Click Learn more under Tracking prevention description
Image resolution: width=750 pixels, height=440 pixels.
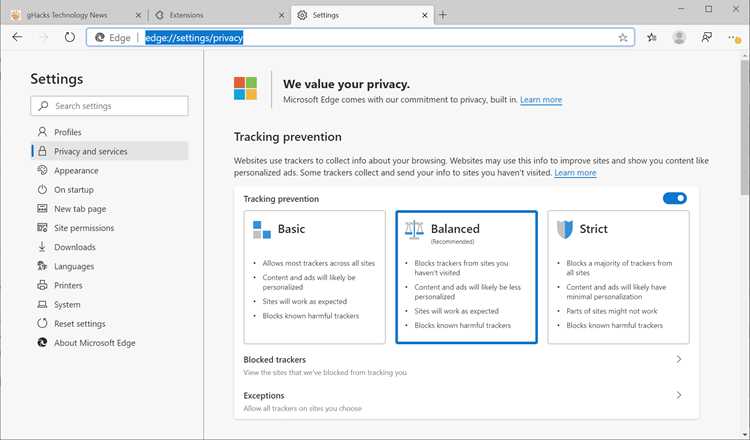(x=575, y=173)
